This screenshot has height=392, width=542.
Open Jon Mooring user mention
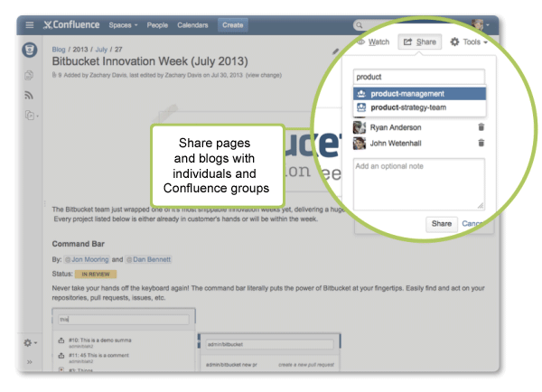pyautogui.click(x=87, y=259)
